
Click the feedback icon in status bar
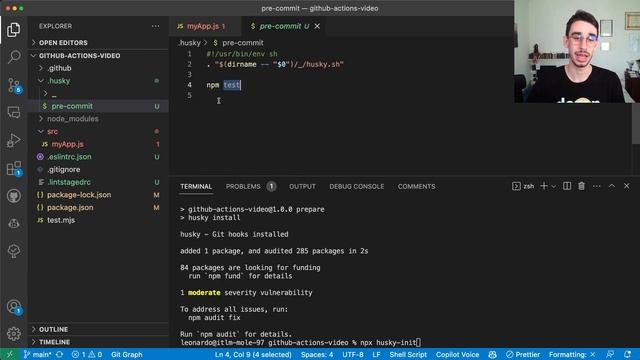coord(610,354)
